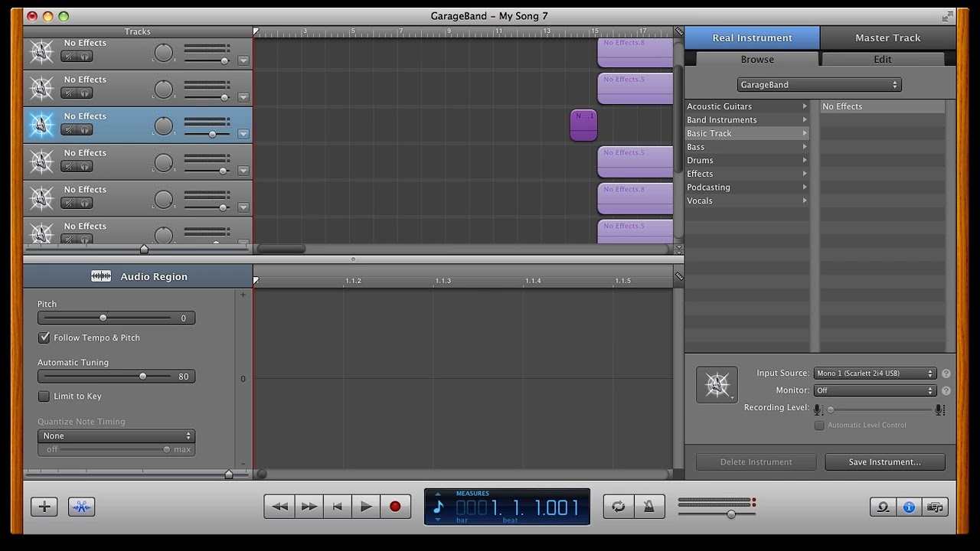The width and height of the screenshot is (980, 551).
Task: Open the Input Source dropdown
Action: (875, 373)
